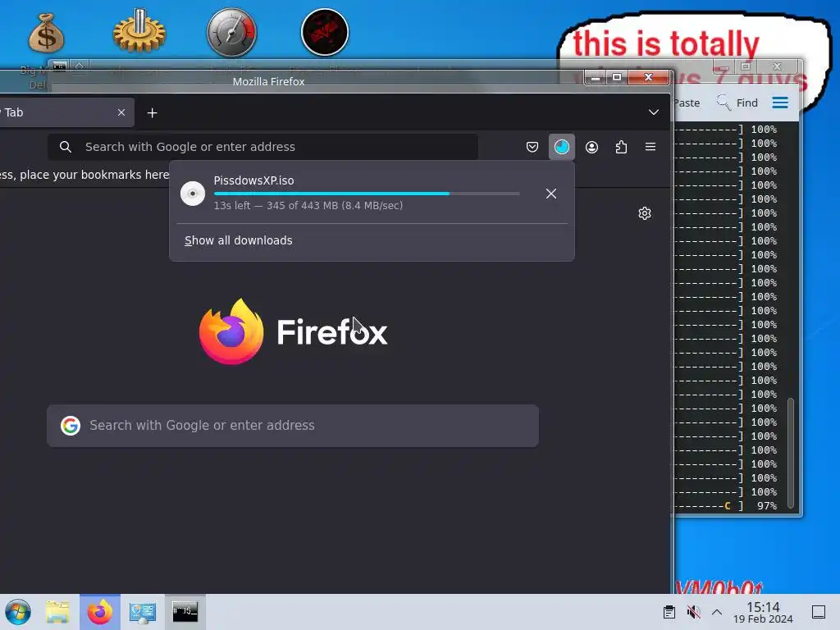This screenshot has height=630, width=840.
Task: Open the Start menu orb
Action: 18,612
